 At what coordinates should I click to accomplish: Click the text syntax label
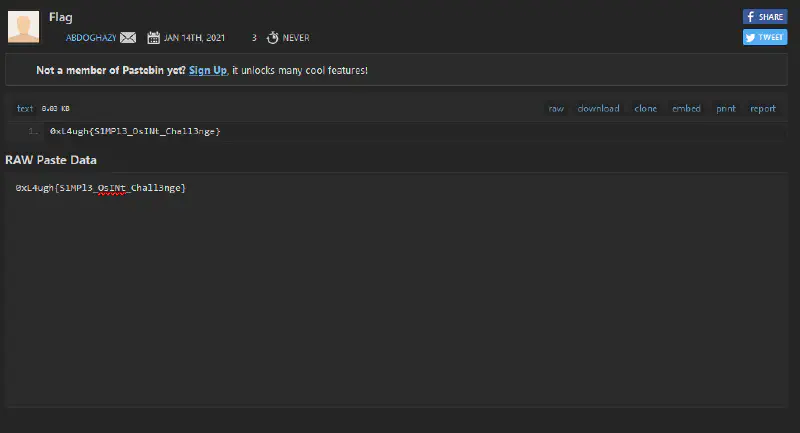25,108
